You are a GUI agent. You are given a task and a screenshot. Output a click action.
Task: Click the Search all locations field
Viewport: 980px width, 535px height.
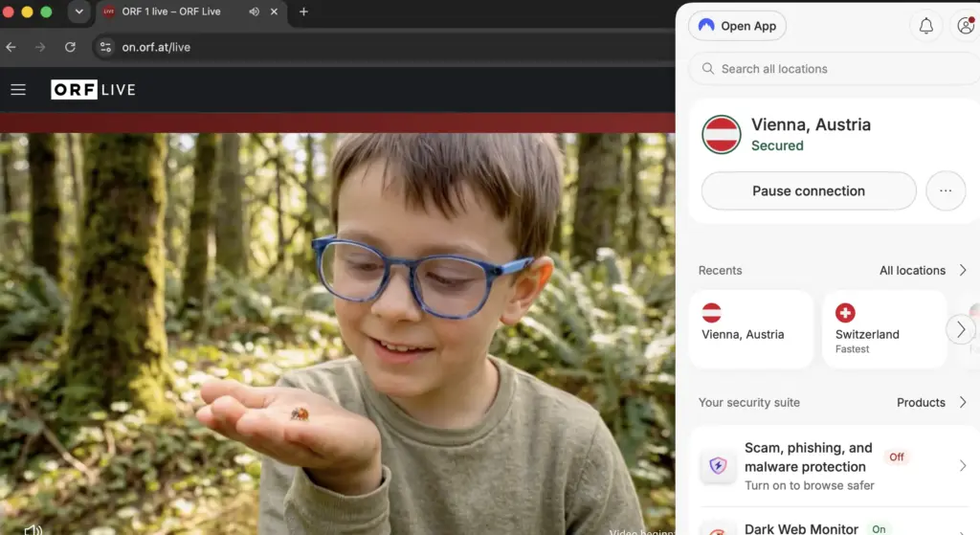pos(834,69)
